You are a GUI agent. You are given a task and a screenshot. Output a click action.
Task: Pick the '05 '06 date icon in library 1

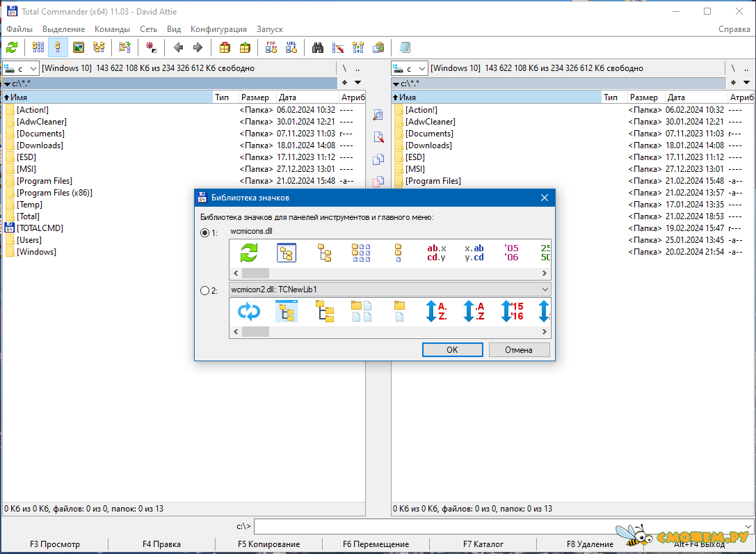[511, 253]
